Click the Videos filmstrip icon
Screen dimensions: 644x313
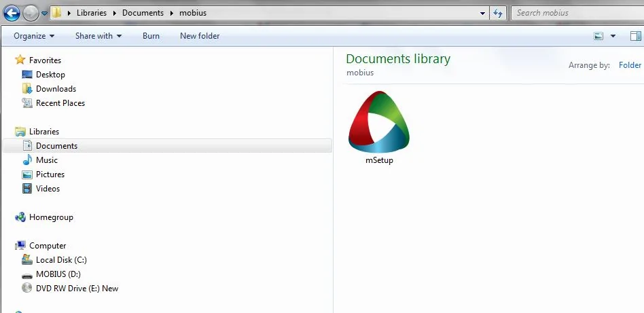(27, 189)
